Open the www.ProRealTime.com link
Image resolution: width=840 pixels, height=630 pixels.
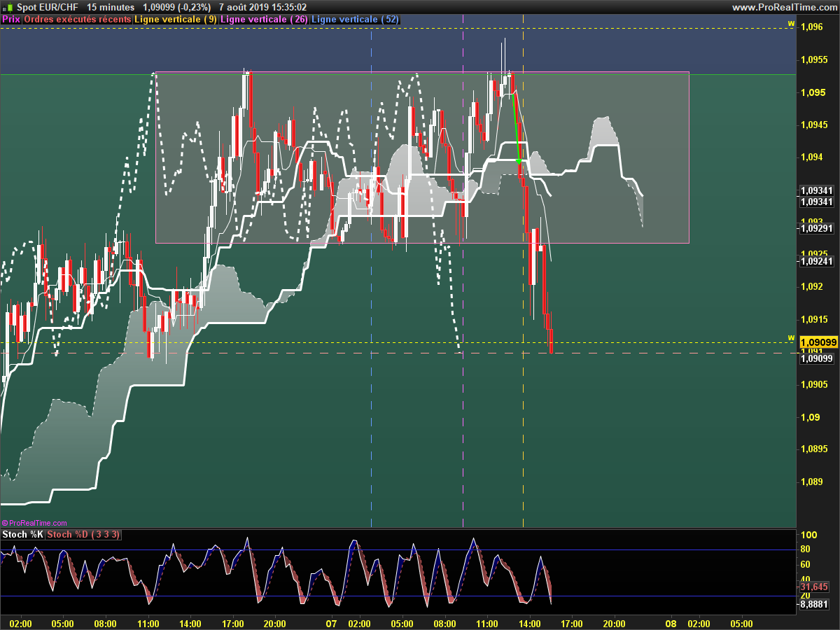784,7
